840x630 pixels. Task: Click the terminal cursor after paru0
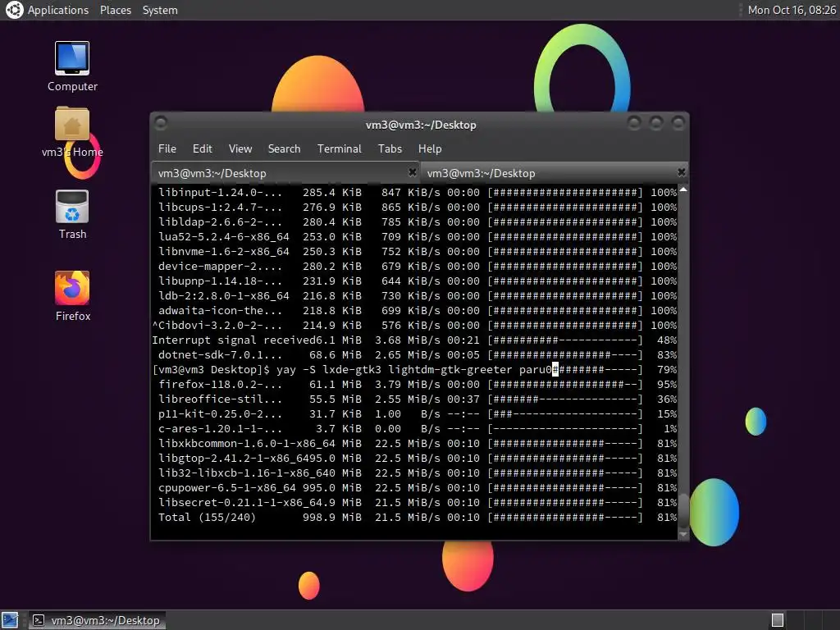pos(555,370)
